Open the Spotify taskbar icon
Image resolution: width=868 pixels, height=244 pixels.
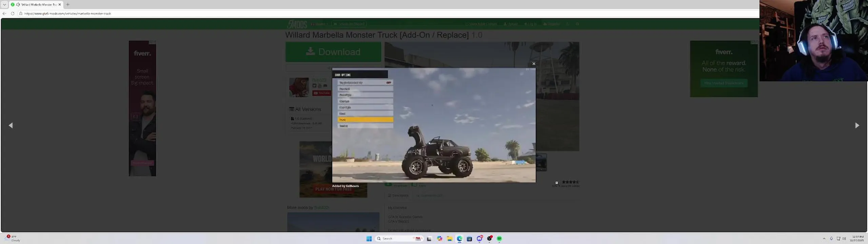pos(499,239)
